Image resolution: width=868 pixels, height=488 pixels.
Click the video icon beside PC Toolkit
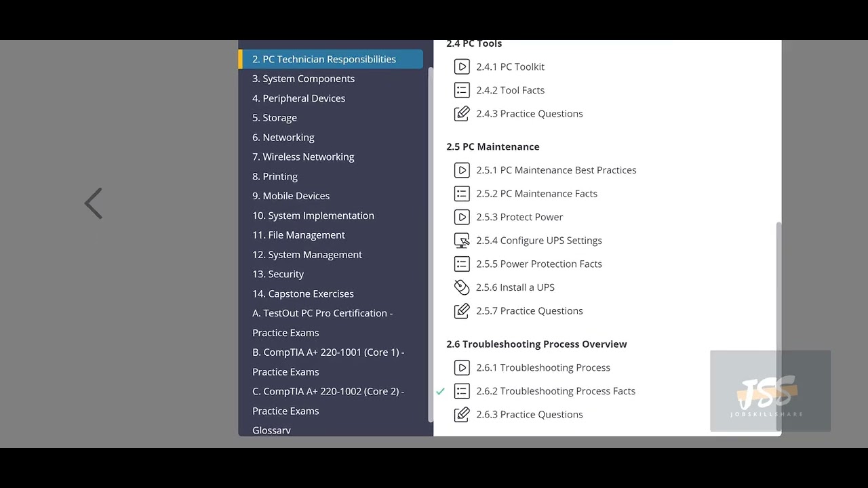tap(462, 66)
